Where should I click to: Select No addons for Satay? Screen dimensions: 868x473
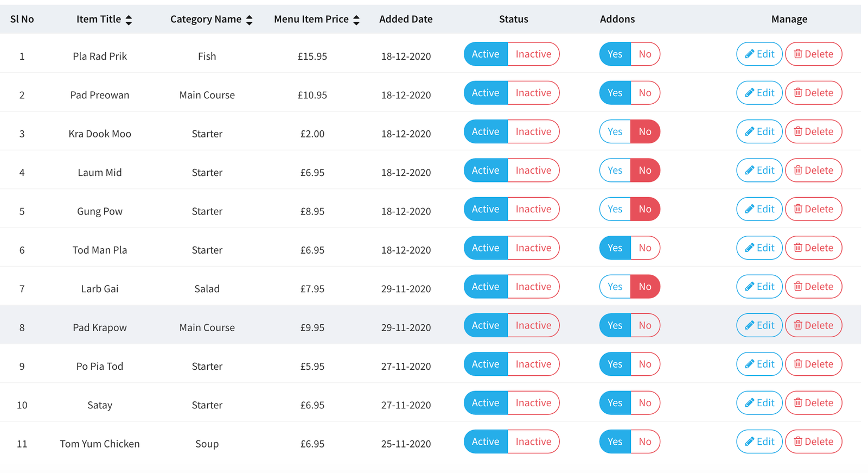(x=645, y=402)
